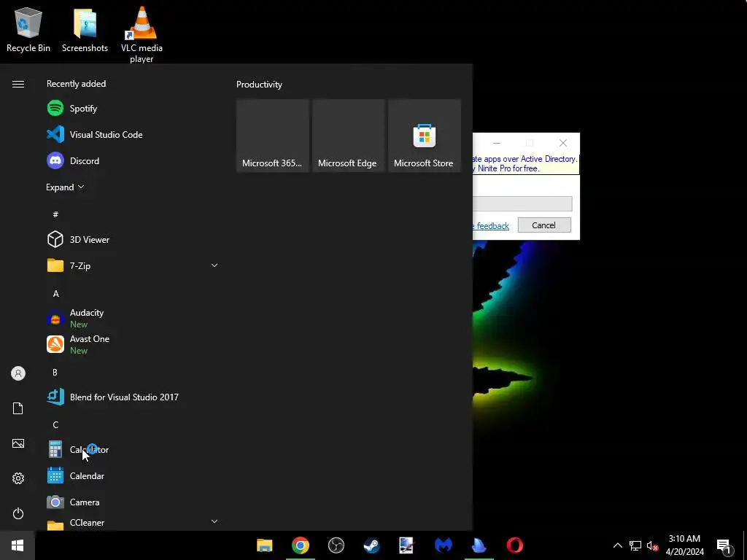
Task: Click the A letter header in app list
Action: coord(55,294)
